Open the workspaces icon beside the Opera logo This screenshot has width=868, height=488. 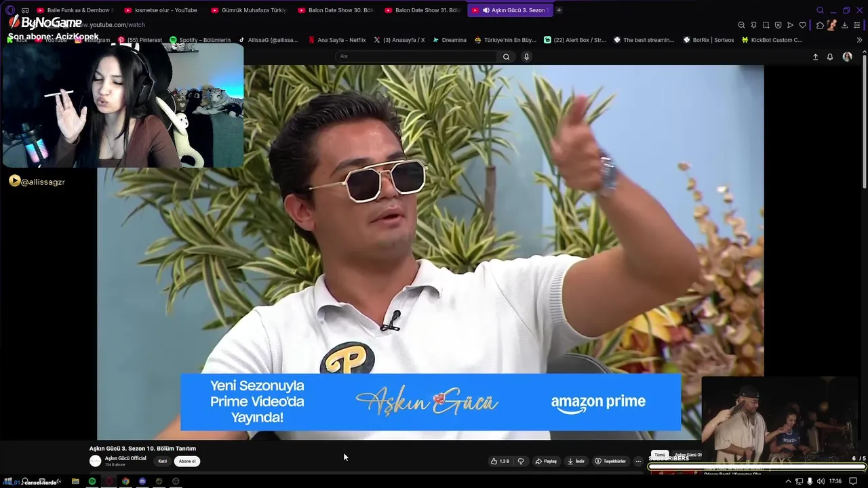pyautogui.click(x=25, y=10)
